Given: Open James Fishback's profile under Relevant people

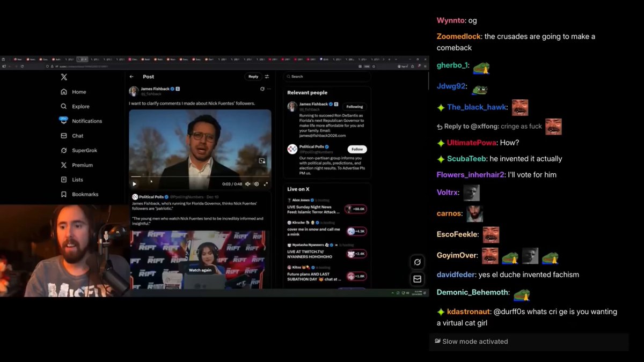Looking at the screenshot, I should tap(312, 104).
